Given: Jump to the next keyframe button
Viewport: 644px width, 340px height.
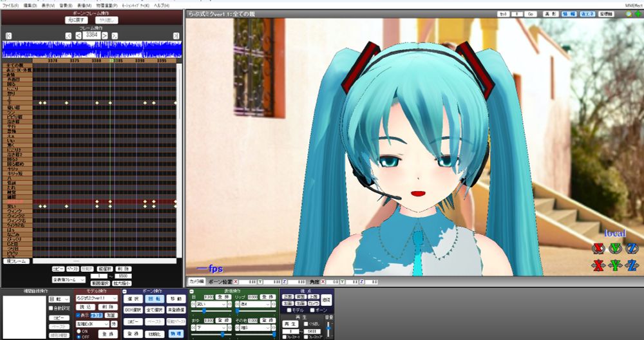Looking at the screenshot, I should tap(115, 35).
